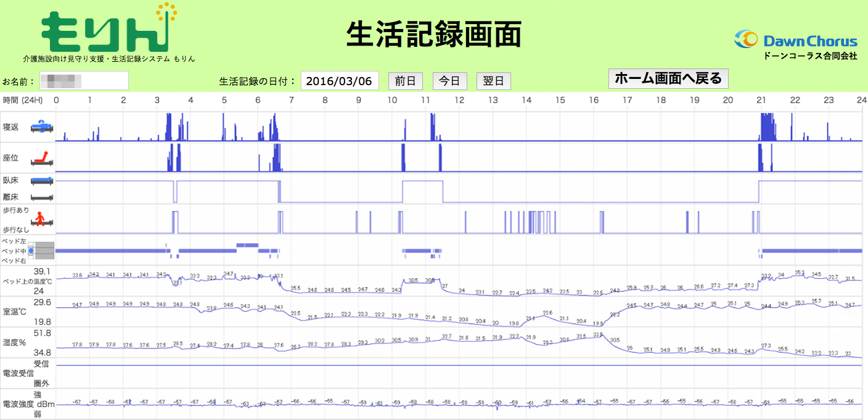Select the 座位 sitting posture icon
This screenshot has width=868, height=420.
(41, 159)
